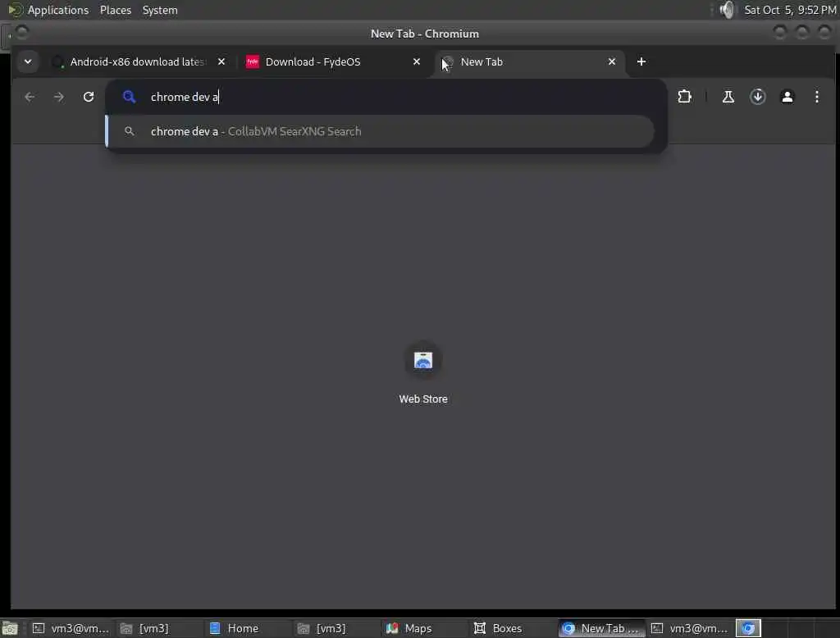Switch to last vm3@vm terminal in taskbar
840x638 pixels.
689,628
